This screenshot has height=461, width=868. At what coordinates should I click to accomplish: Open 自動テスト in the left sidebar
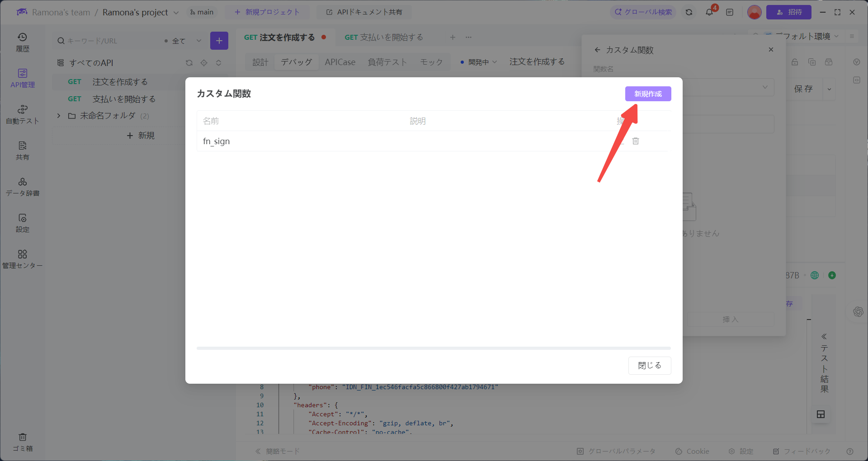23,115
